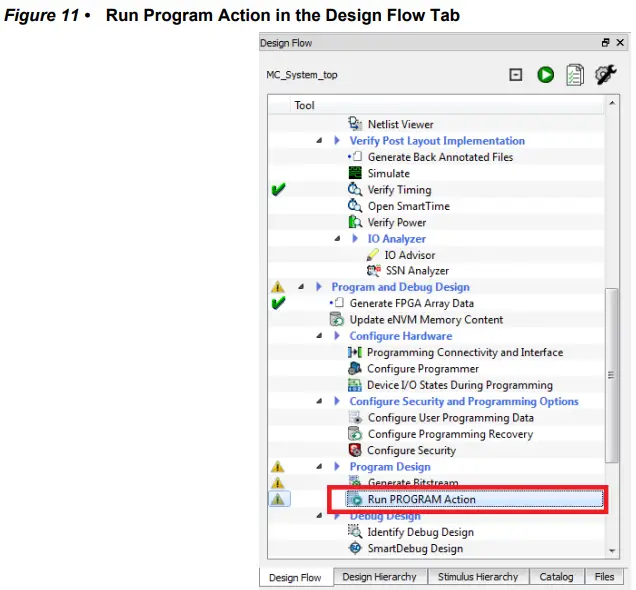Click the float panel button in title bar

point(606,43)
